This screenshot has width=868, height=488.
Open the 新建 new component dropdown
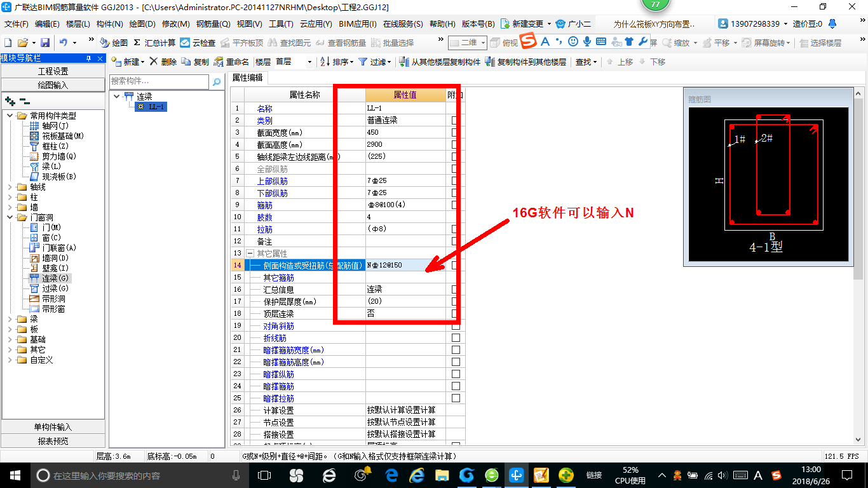pyautogui.click(x=128, y=62)
